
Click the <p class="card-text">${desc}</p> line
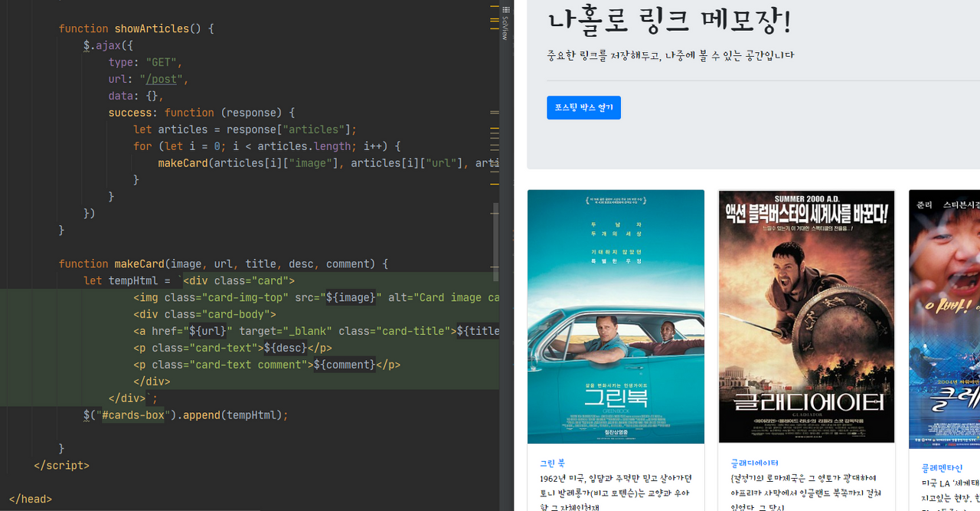233,348
